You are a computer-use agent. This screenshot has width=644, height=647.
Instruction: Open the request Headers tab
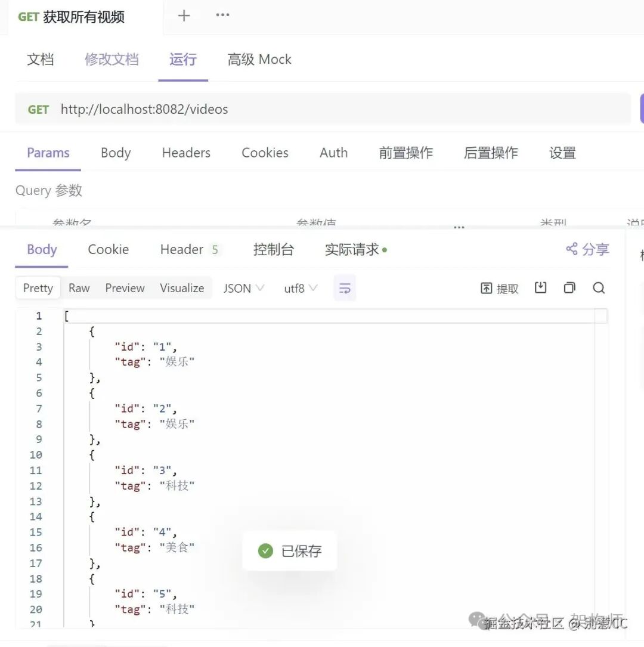click(186, 153)
